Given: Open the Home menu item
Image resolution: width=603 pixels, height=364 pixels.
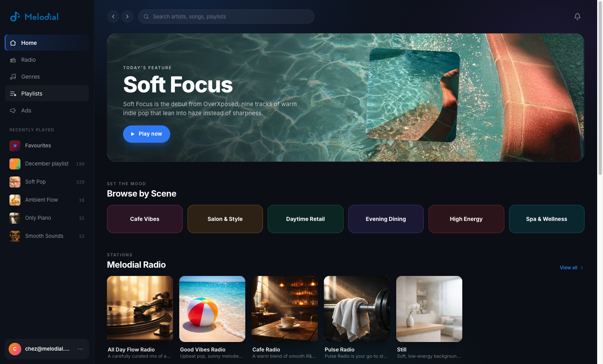Looking at the screenshot, I should click(x=47, y=43).
